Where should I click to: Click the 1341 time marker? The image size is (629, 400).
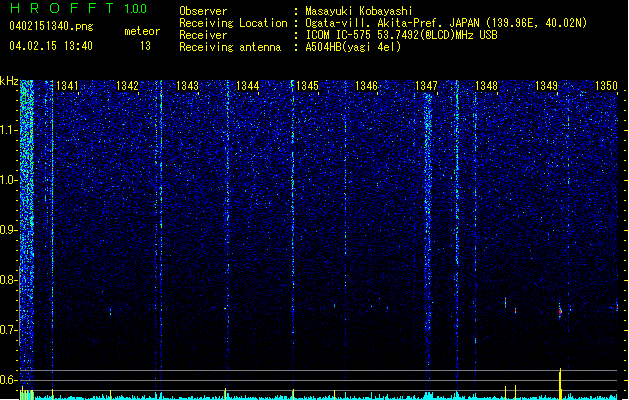click(x=67, y=86)
